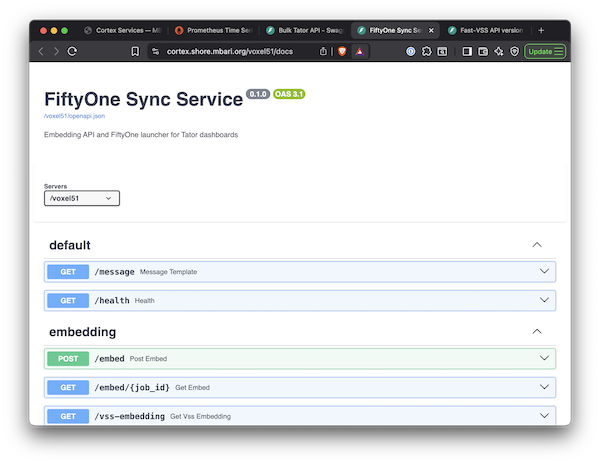Bookmark this page using the bookmark icon
Screen dimensions: 600x464
135,51
